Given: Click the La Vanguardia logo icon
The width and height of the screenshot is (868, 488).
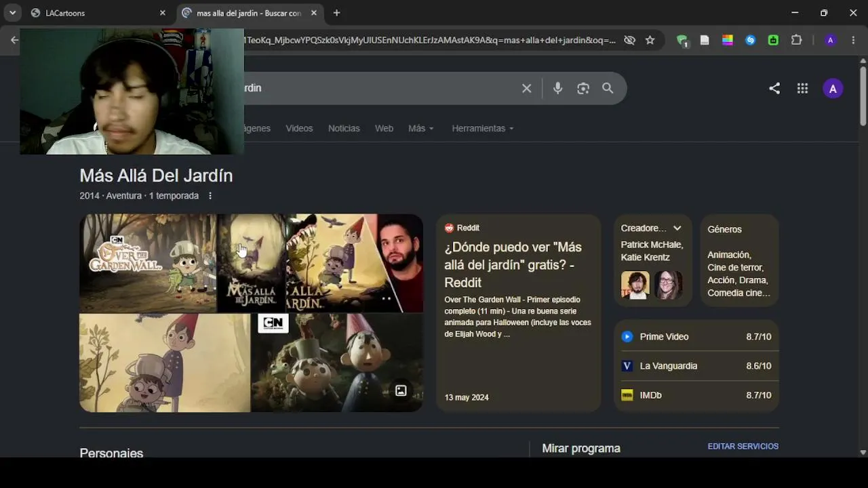Looking at the screenshot, I should (627, 366).
